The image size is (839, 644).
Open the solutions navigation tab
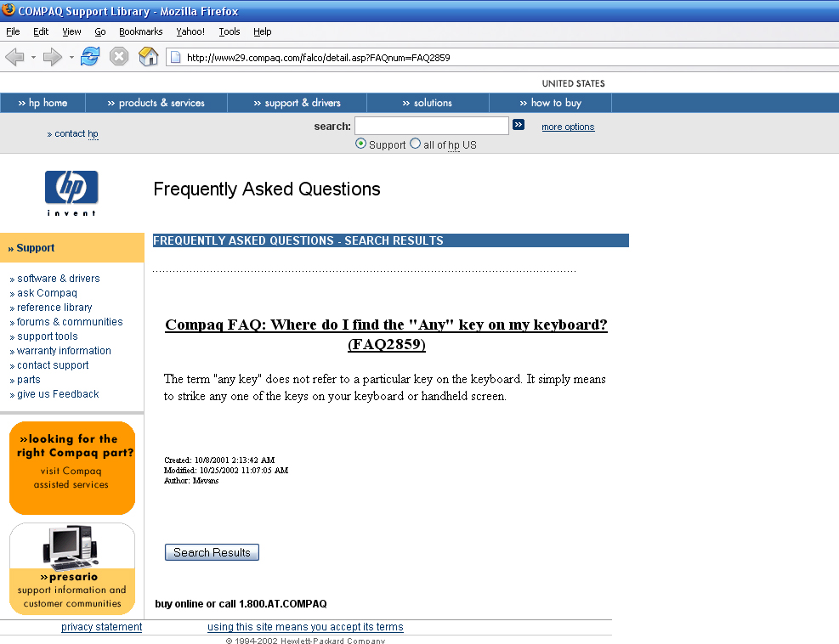[428, 103]
